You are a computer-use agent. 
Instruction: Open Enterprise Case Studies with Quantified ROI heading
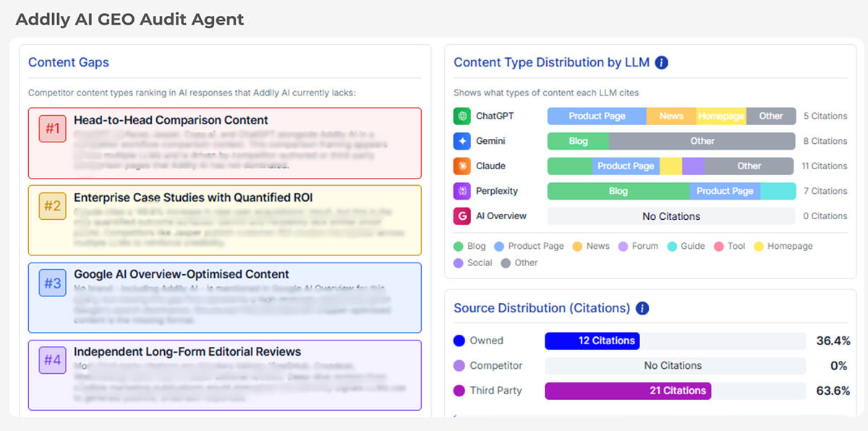tap(193, 197)
